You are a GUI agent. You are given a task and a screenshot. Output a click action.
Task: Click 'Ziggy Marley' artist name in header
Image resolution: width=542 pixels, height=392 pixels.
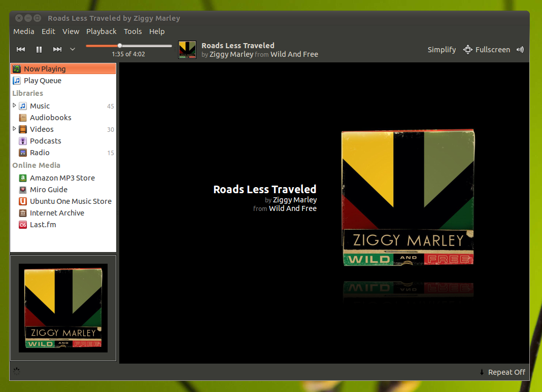pyautogui.click(x=231, y=54)
